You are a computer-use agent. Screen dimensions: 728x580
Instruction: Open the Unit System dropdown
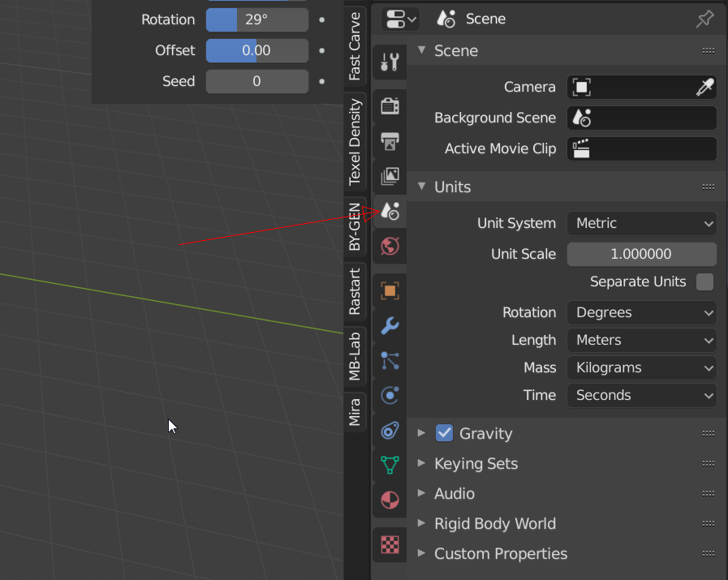(642, 224)
